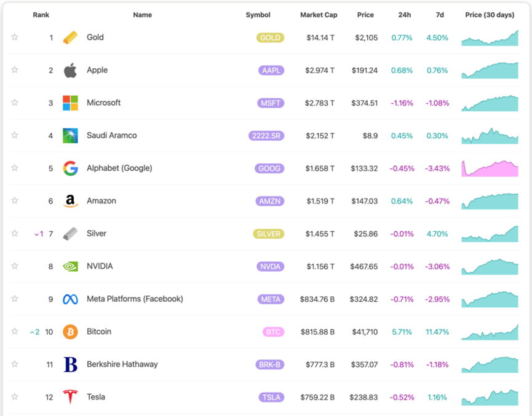
Task: Toggle favorite star for Gold
Action: pos(15,37)
